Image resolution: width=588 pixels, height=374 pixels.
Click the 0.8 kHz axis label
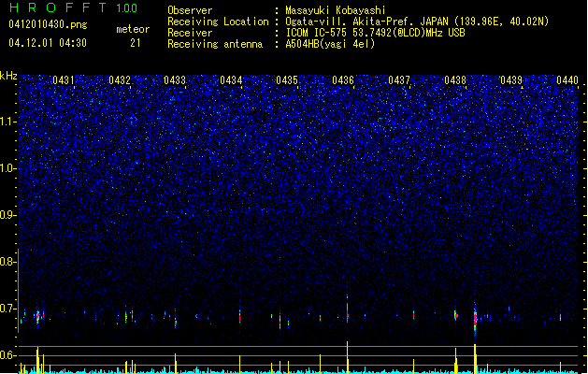pyautogui.click(x=7, y=262)
